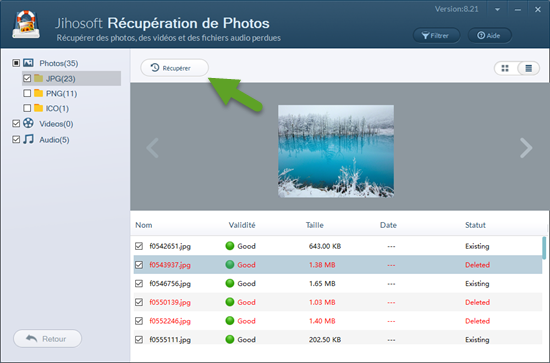Toggle the ICO(1) folder checkbox
Image resolution: width=550 pixels, height=363 pixels.
click(27, 108)
